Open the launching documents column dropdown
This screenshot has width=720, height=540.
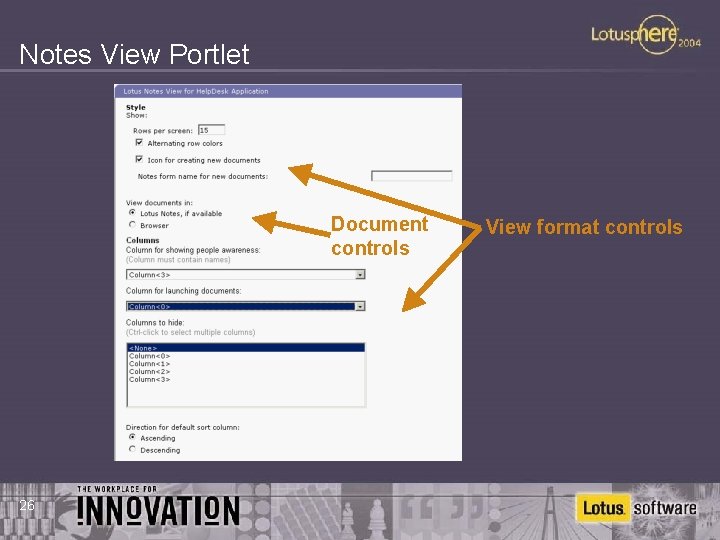pyautogui.click(x=360, y=306)
